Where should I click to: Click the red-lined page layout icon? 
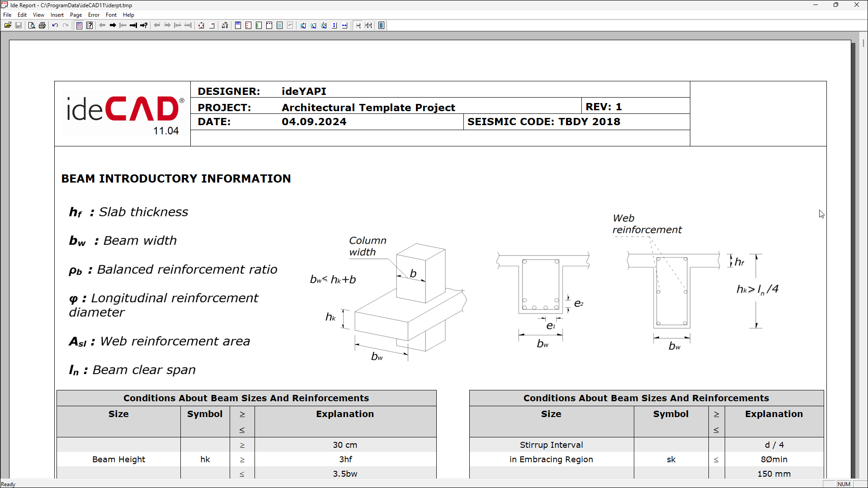[248, 25]
